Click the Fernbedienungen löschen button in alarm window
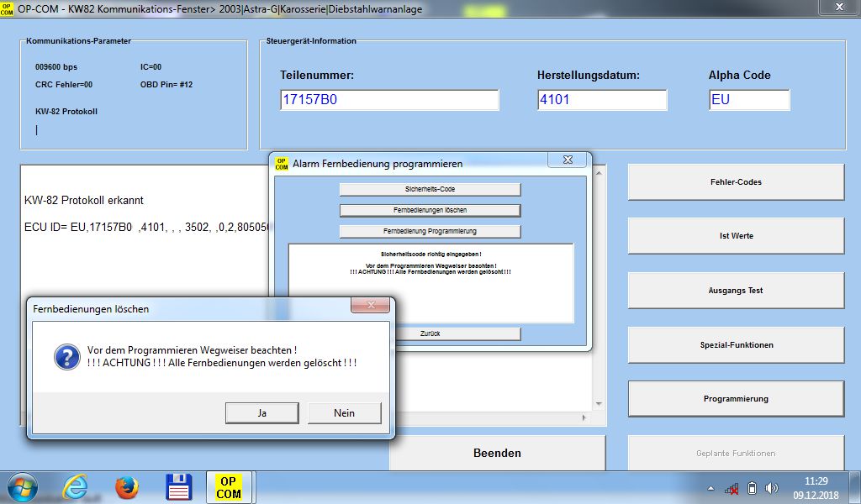 coord(430,210)
